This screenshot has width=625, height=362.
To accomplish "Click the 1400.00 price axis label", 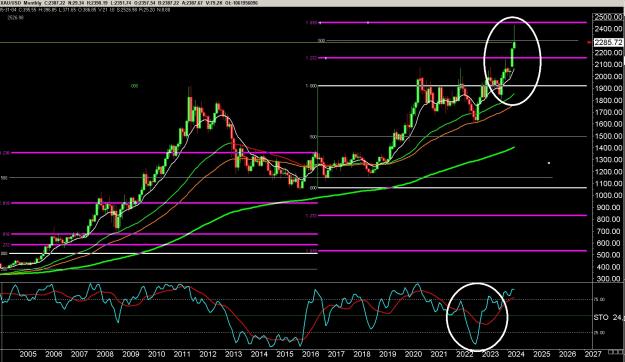I will click(608, 148).
